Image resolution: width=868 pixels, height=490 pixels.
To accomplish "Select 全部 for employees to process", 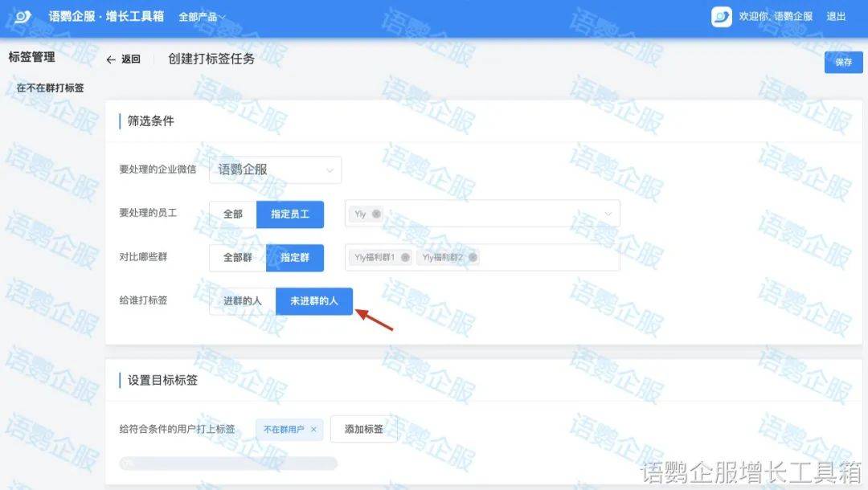I will pyautogui.click(x=233, y=214).
